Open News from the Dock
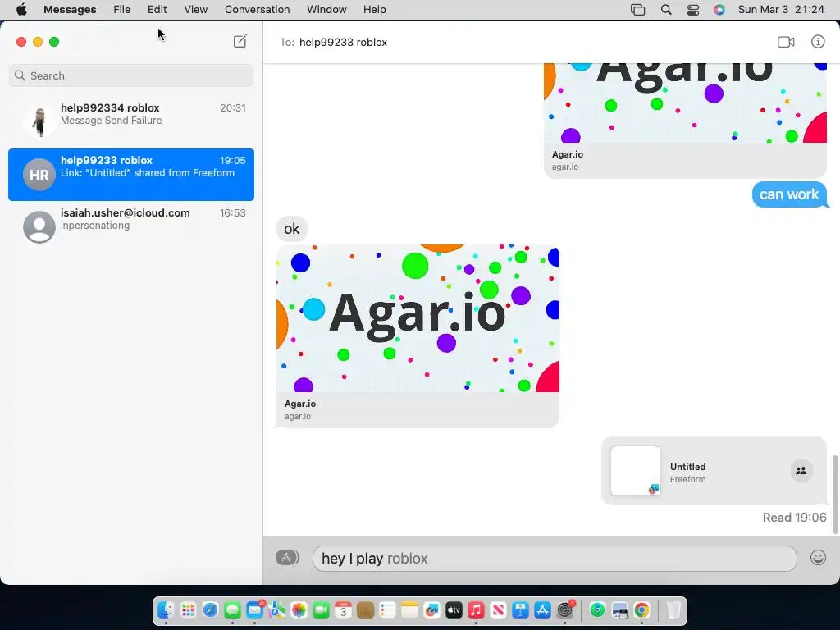 click(x=498, y=610)
